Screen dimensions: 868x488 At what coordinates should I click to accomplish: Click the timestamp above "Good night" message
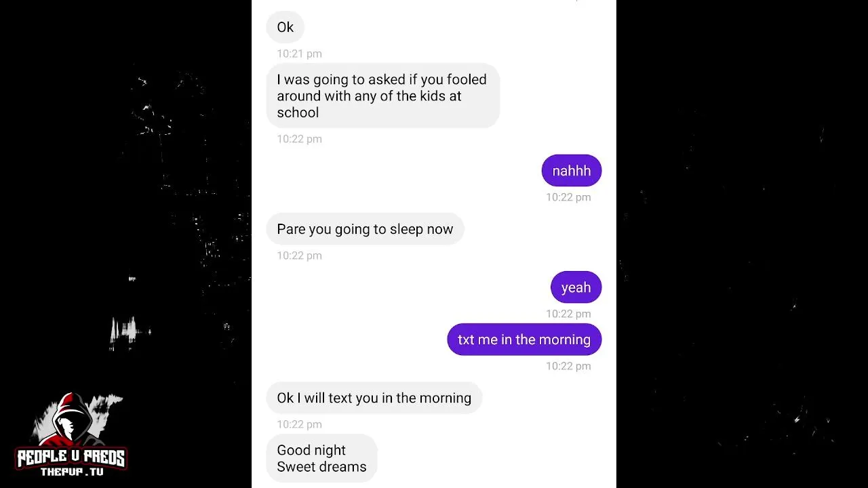299,424
